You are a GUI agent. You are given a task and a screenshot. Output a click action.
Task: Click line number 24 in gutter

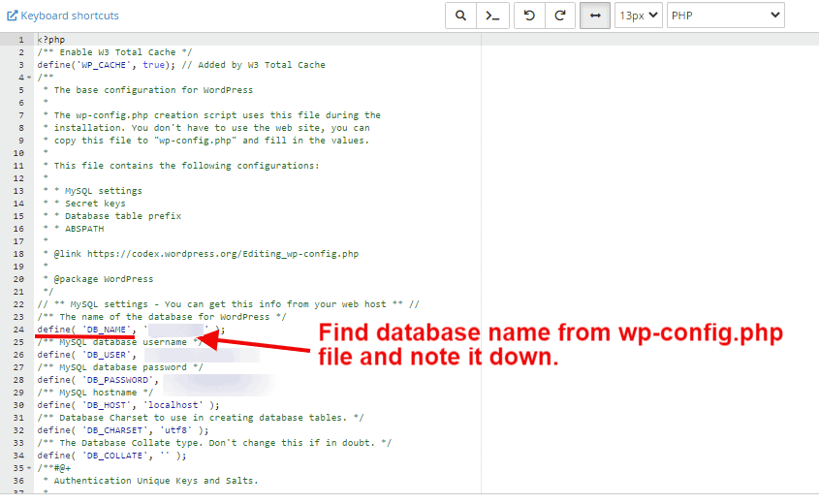point(18,330)
